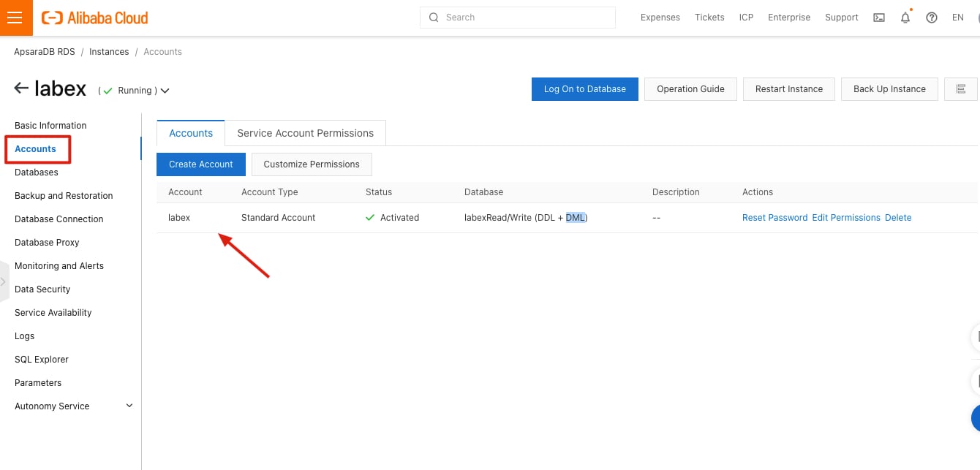Open the list icon beside Back Up Instance

click(x=961, y=89)
